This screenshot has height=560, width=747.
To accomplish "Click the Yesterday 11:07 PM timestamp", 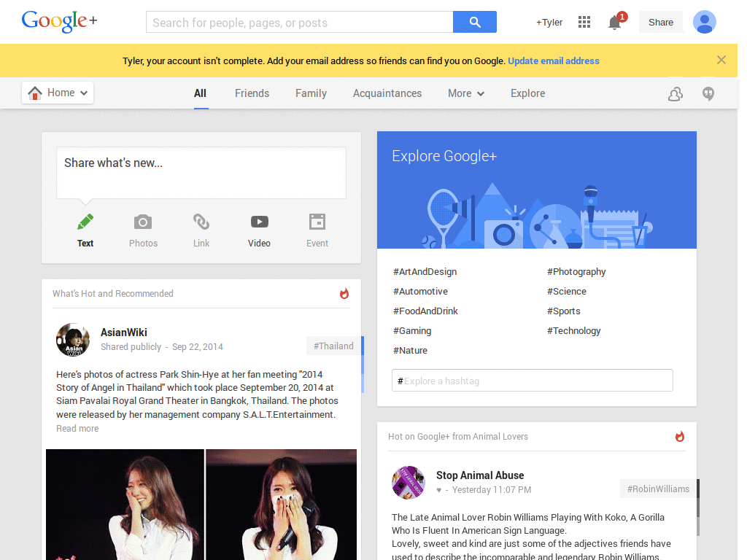I will (491, 489).
